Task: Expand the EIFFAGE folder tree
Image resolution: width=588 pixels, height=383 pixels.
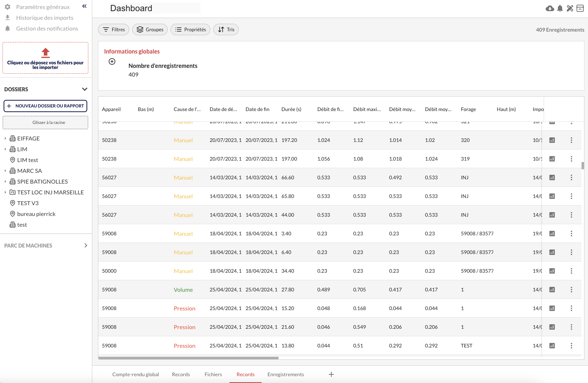Action: tap(5, 138)
